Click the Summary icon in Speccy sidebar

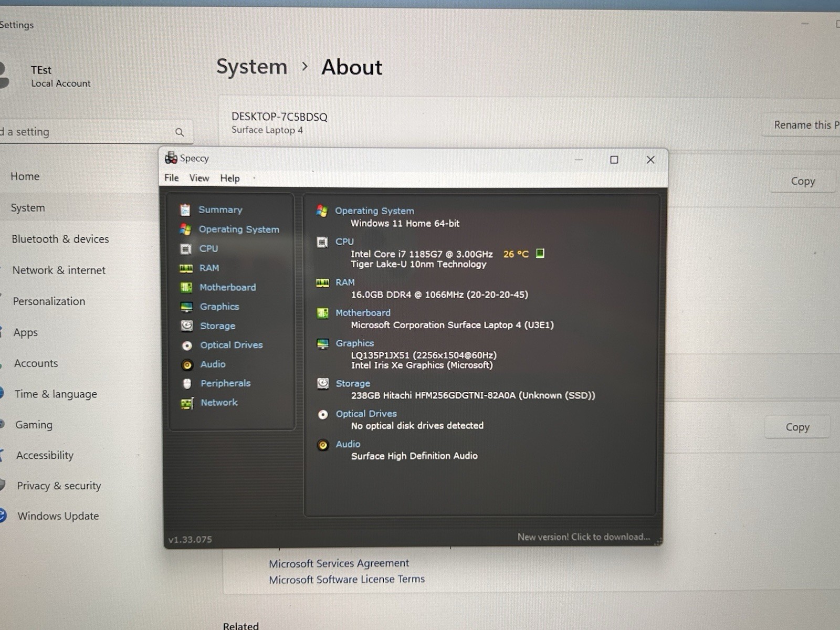[x=185, y=210]
